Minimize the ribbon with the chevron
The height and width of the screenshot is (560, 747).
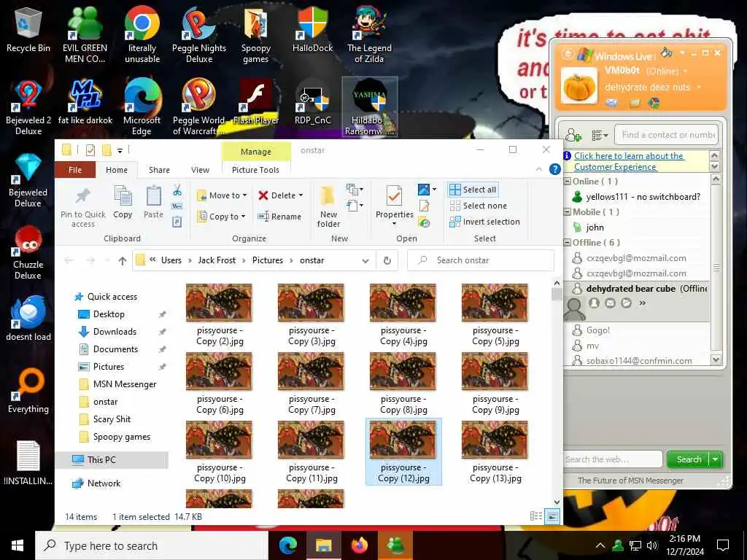pos(539,169)
